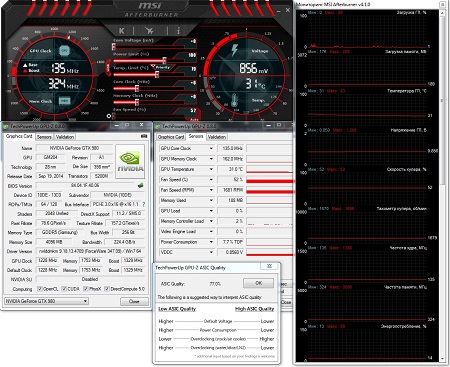Open the Fan Speed (%) sensor dropdown

[211, 180]
